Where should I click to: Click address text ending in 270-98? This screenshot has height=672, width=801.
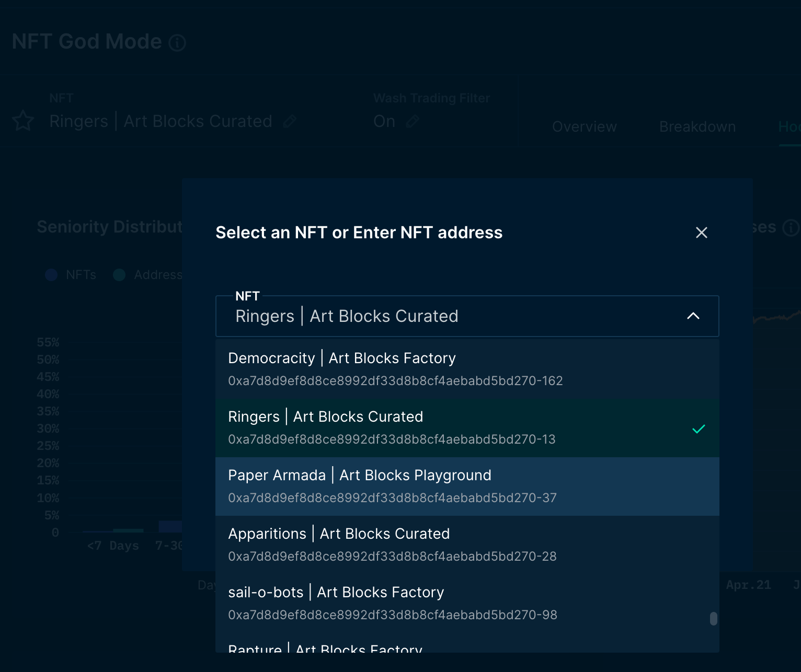(x=393, y=615)
